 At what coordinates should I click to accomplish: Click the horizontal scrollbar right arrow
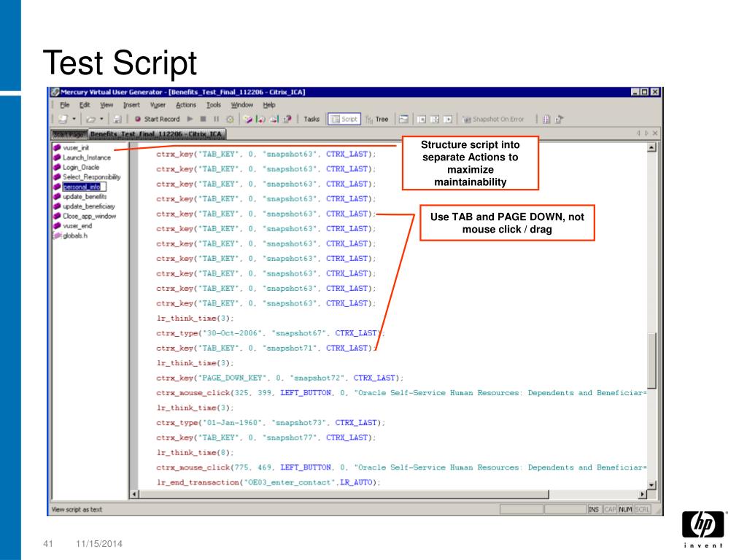[x=642, y=494]
